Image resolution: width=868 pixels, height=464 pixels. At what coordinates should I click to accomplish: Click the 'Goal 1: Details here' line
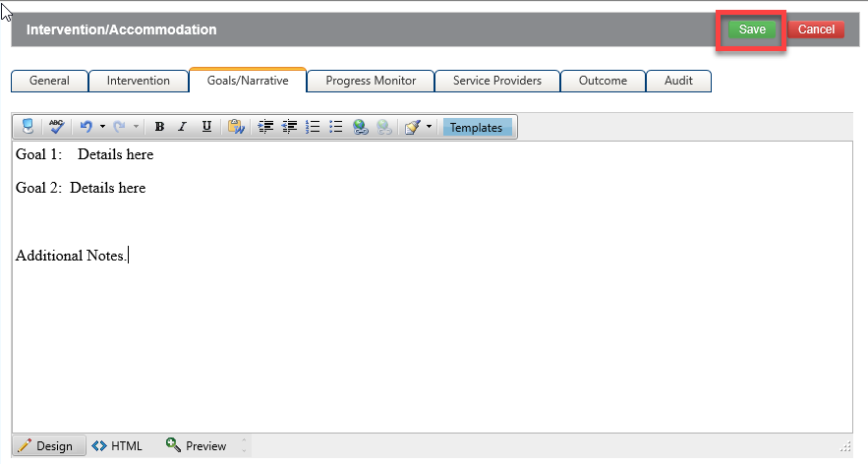click(x=85, y=154)
